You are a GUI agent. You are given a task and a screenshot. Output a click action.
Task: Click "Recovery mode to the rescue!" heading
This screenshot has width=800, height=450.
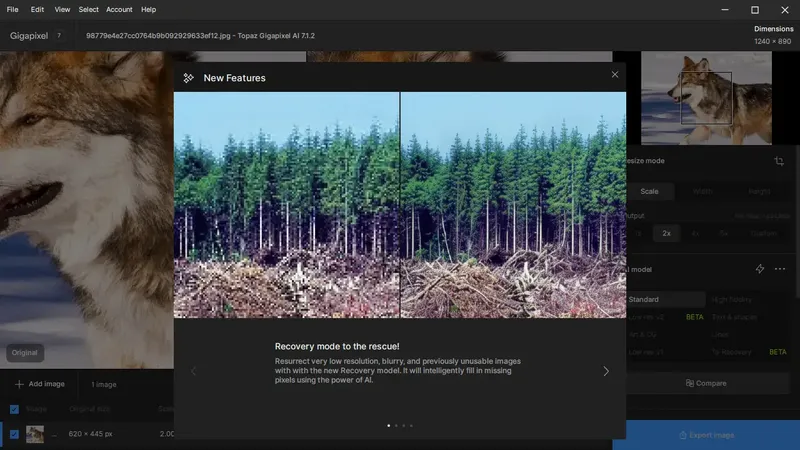click(337, 346)
